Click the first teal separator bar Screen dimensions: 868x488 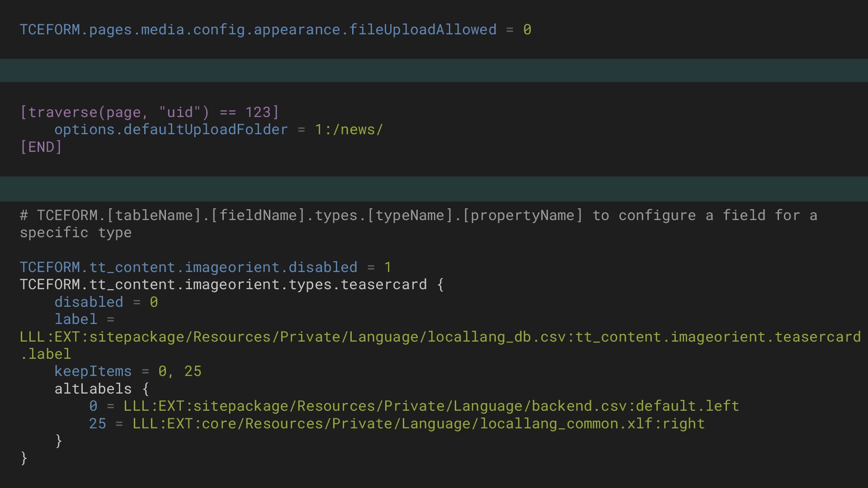[434, 70]
